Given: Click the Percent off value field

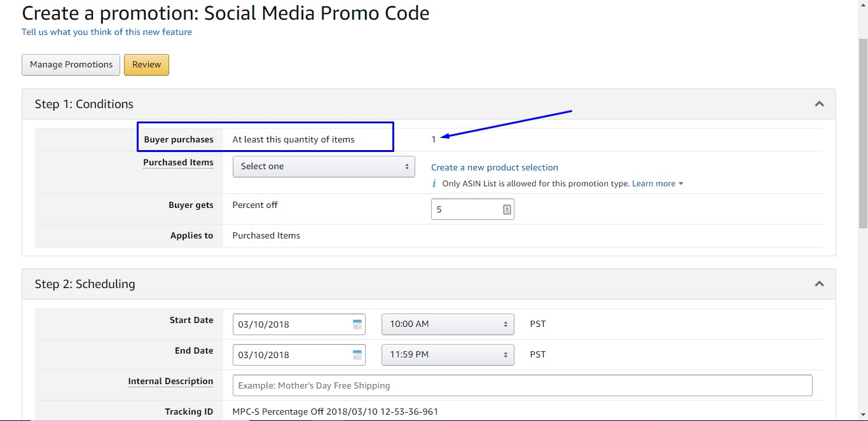Looking at the screenshot, I should click(466, 209).
